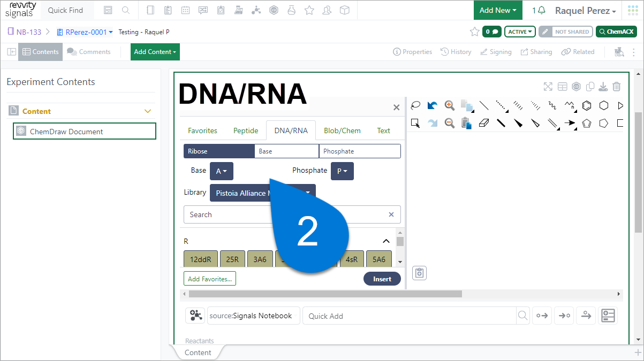644x361 pixels.
Task: Select the wavy bond tool
Action: tap(552, 105)
